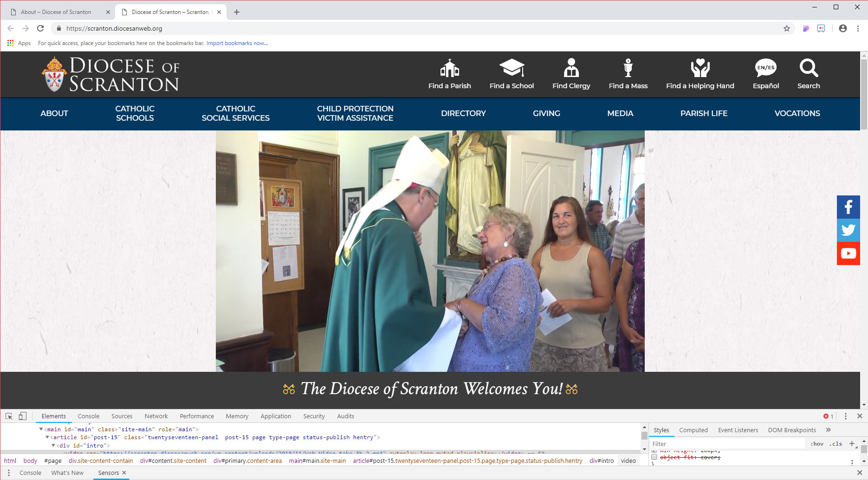Expand more Styles pane tabs chevron
This screenshot has height=480, width=868.
828,430
